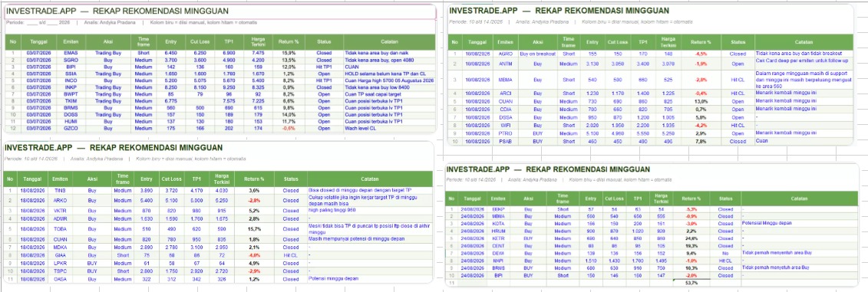Select the INCO emiten cell
868x292 pixels.
[x=71, y=80]
